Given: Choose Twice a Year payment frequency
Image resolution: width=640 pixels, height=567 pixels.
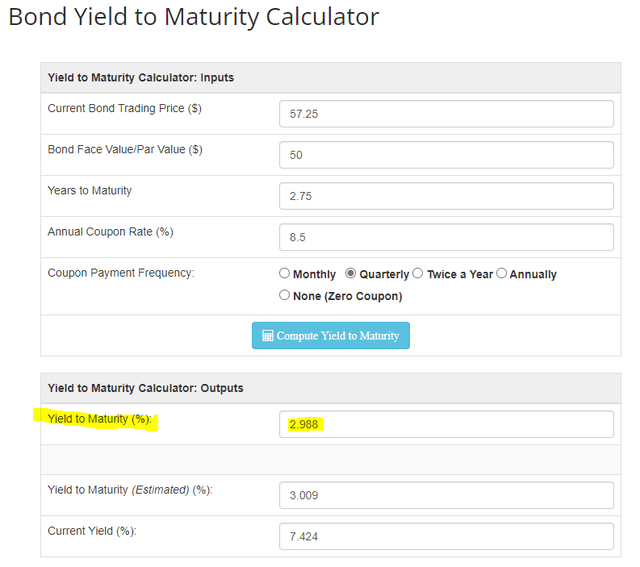Looking at the screenshot, I should point(418,273).
